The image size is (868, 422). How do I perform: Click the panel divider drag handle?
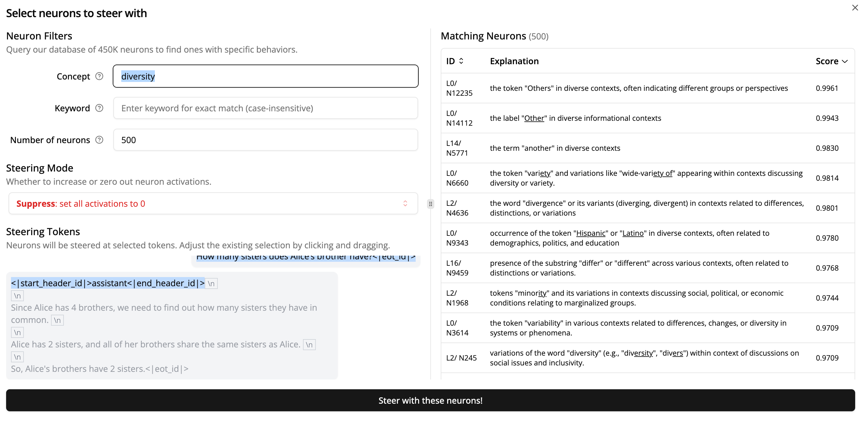coord(430,204)
